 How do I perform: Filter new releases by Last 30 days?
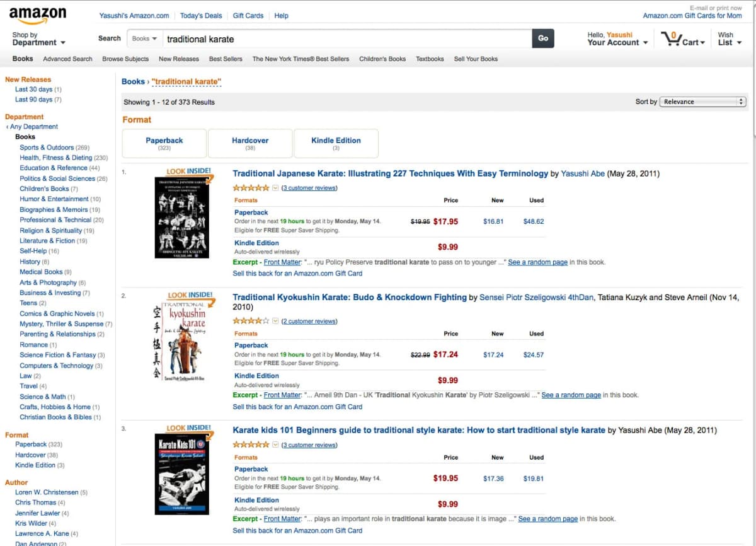[x=33, y=90]
